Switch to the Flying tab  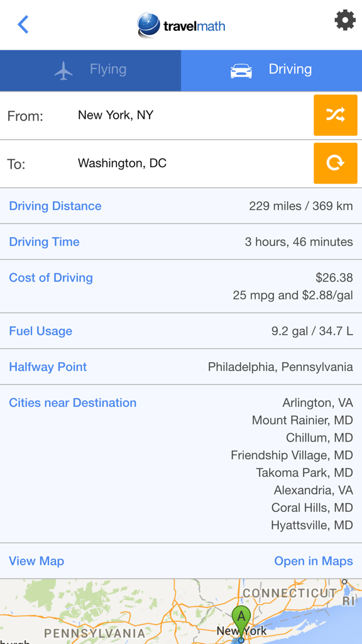[x=90, y=70]
